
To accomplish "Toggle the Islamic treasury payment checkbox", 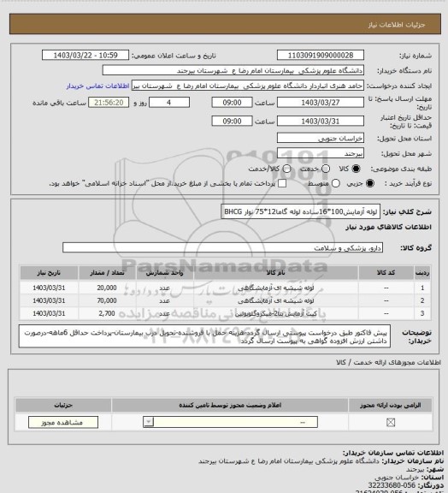I will [x=282, y=183].
